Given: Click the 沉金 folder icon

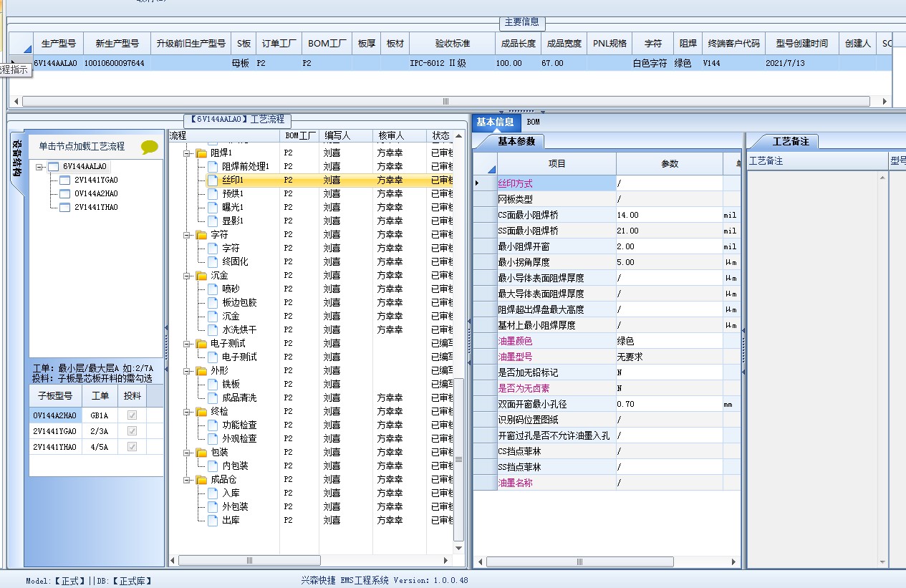Looking at the screenshot, I should pos(201,276).
